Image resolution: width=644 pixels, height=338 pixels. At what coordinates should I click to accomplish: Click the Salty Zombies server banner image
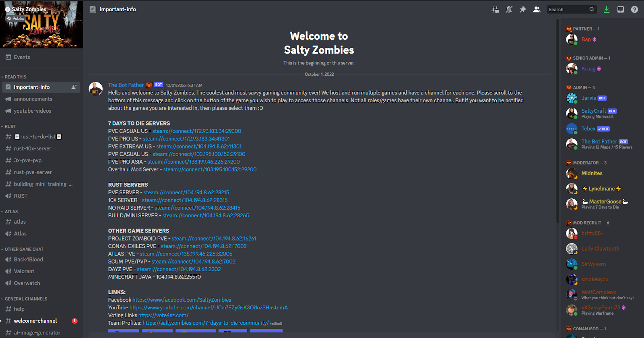(x=41, y=24)
